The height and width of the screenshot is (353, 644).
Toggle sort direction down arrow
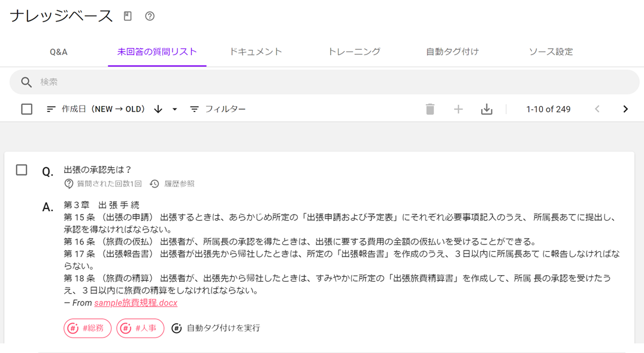pos(158,109)
